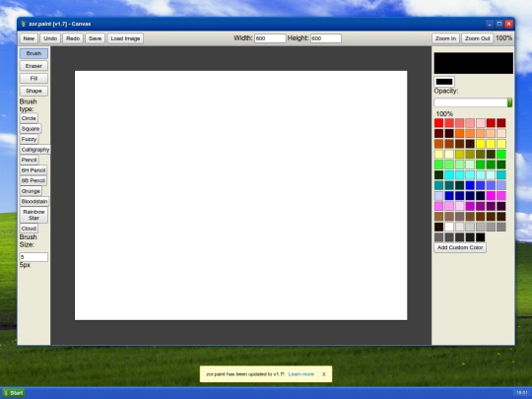The image size is (532, 399).
Task: Activate the Shape tool
Action: [33, 91]
